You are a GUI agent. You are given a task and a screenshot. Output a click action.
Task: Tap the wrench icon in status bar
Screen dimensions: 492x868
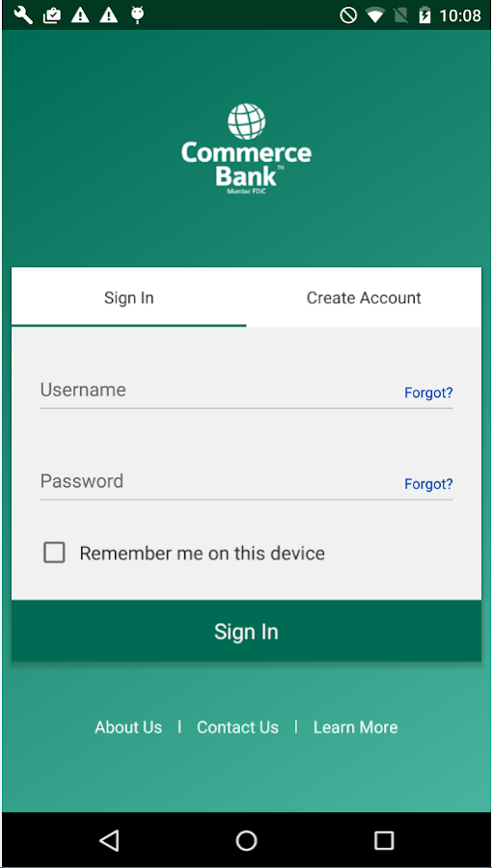click(23, 15)
